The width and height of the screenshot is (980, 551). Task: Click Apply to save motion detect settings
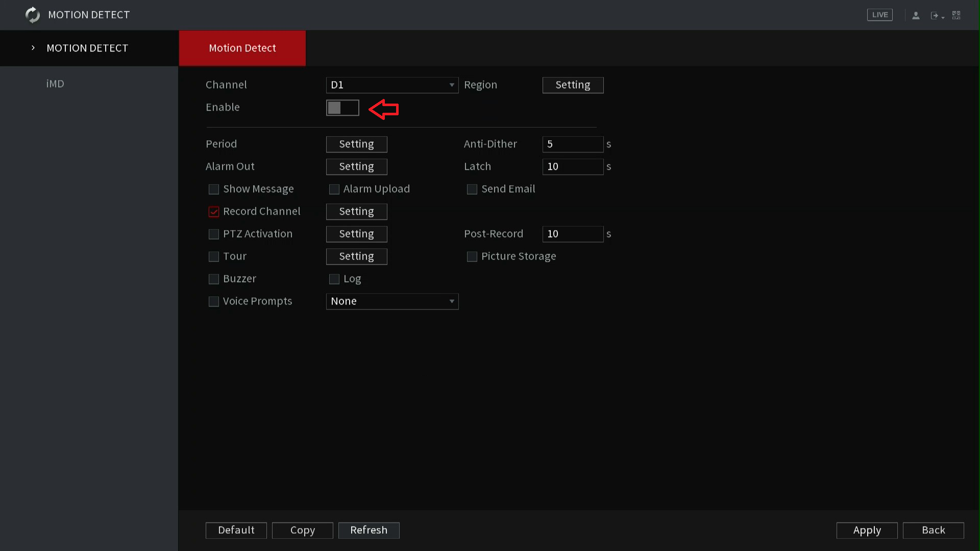867,530
